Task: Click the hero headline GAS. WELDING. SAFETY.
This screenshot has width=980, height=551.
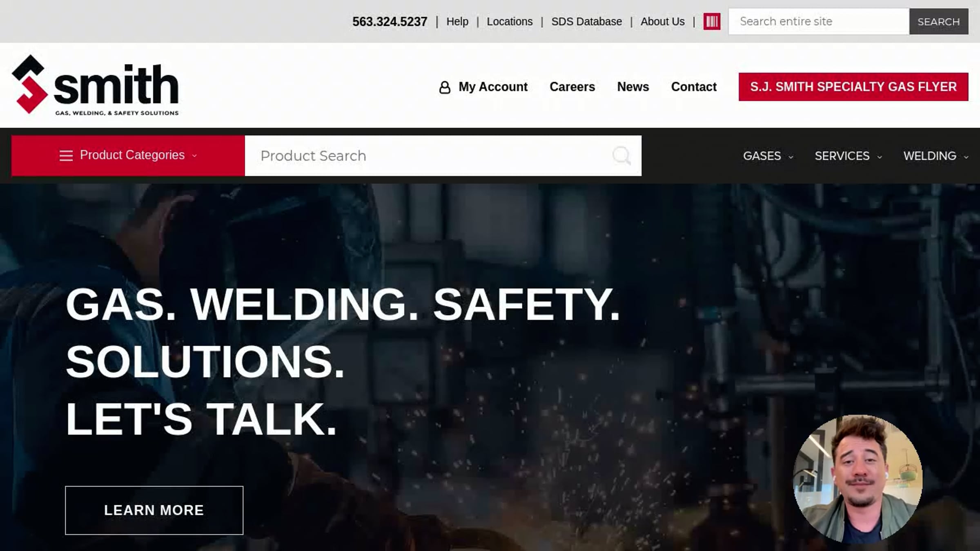Action: (x=343, y=304)
